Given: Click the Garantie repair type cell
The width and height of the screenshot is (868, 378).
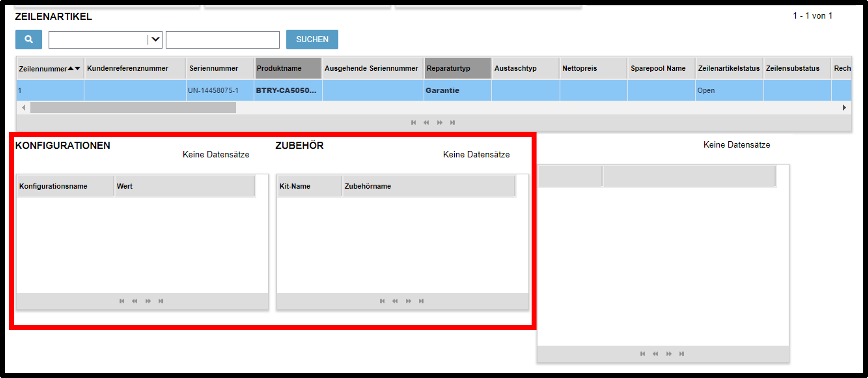Looking at the screenshot, I should (x=458, y=90).
